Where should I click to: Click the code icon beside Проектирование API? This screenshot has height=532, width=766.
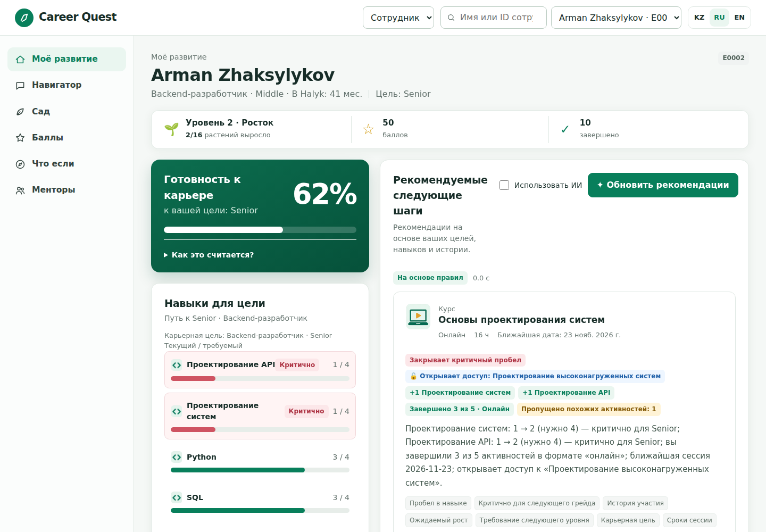(177, 365)
